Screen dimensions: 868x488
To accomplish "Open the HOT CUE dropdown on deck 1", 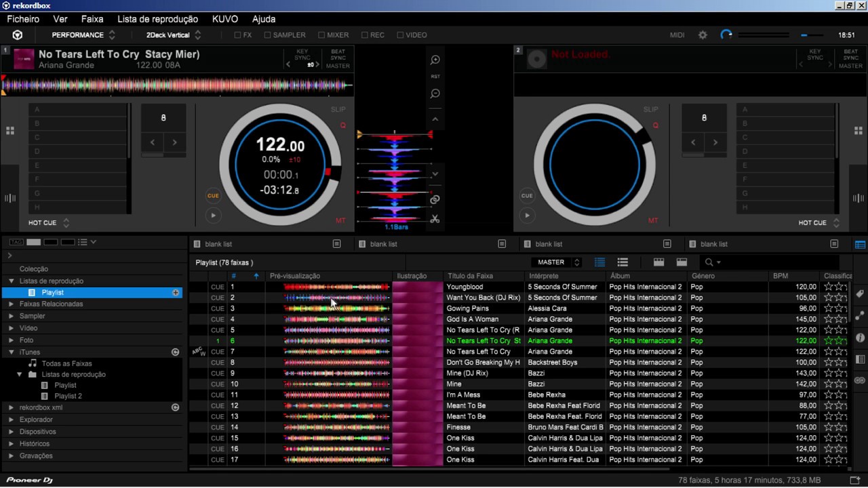I will (49, 223).
